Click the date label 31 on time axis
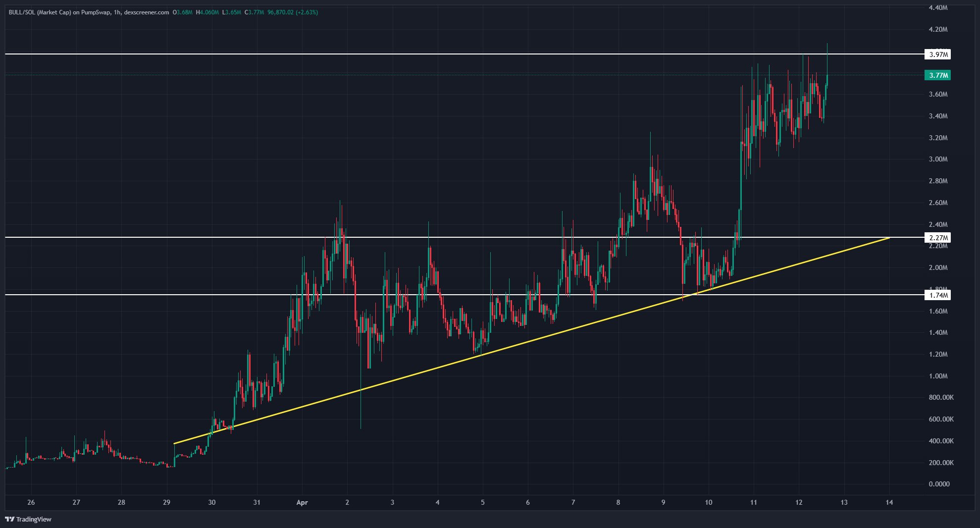The height and width of the screenshot is (528, 980). click(257, 502)
